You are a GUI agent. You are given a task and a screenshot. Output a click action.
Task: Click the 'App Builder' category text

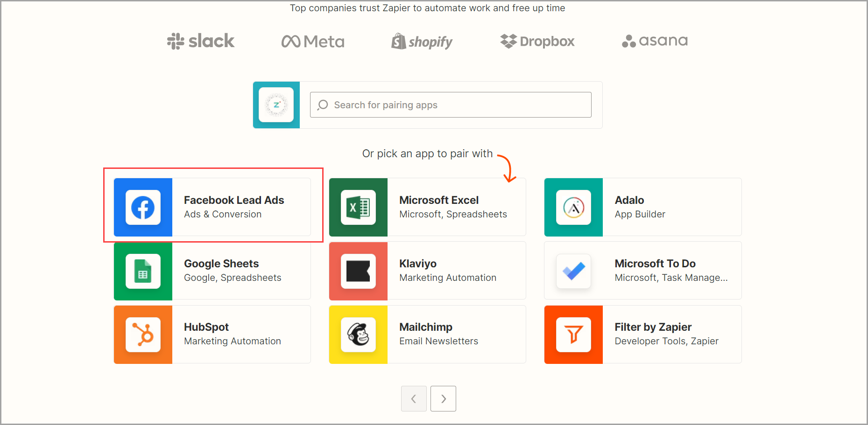click(x=640, y=214)
